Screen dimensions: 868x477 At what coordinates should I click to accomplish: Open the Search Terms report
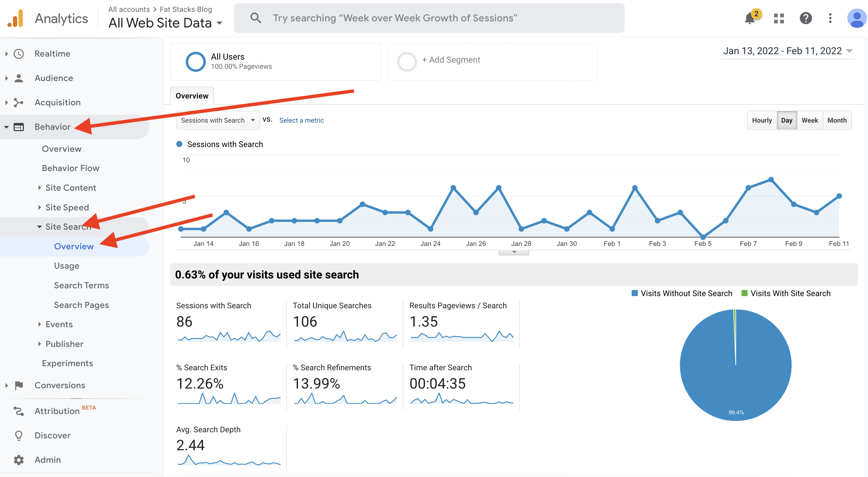81,285
